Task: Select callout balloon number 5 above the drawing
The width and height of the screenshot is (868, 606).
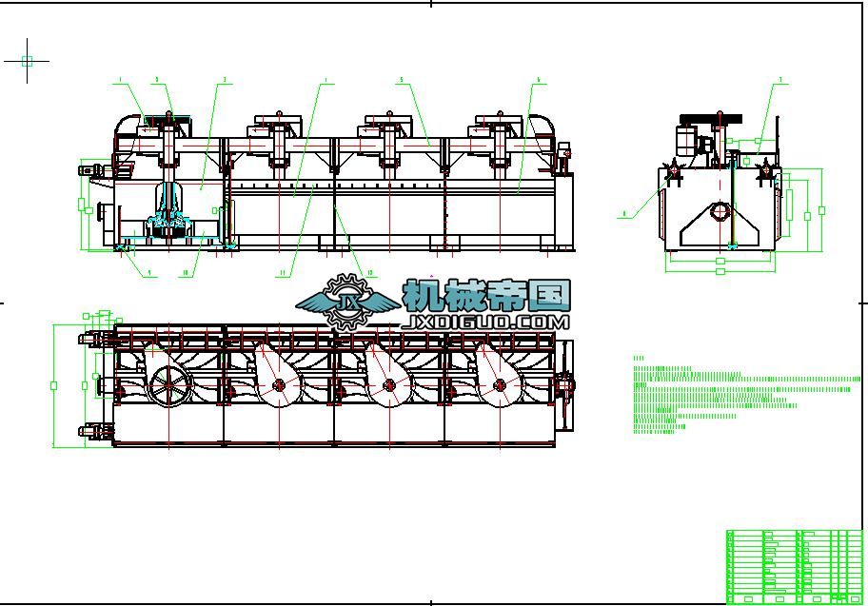Action: [x=403, y=81]
